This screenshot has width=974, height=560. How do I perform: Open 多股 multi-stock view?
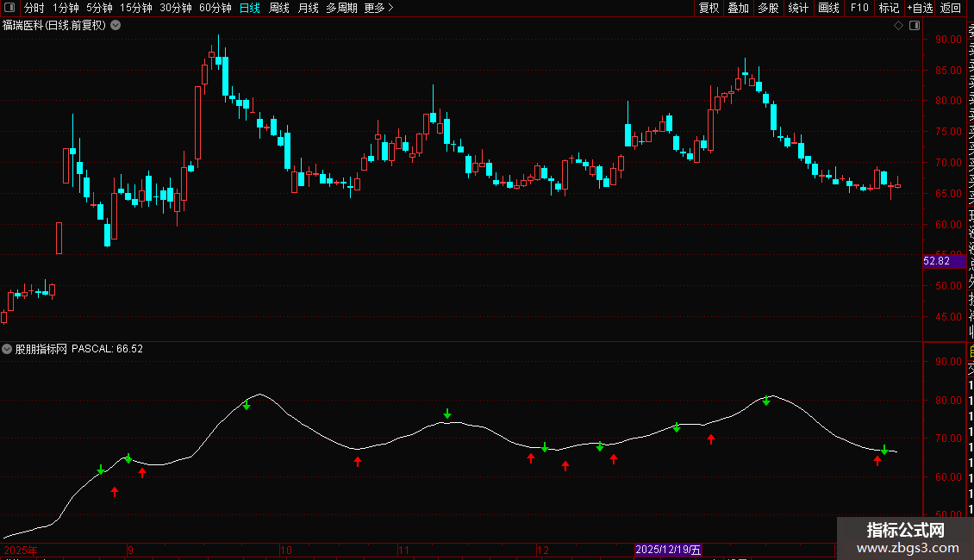[768, 8]
